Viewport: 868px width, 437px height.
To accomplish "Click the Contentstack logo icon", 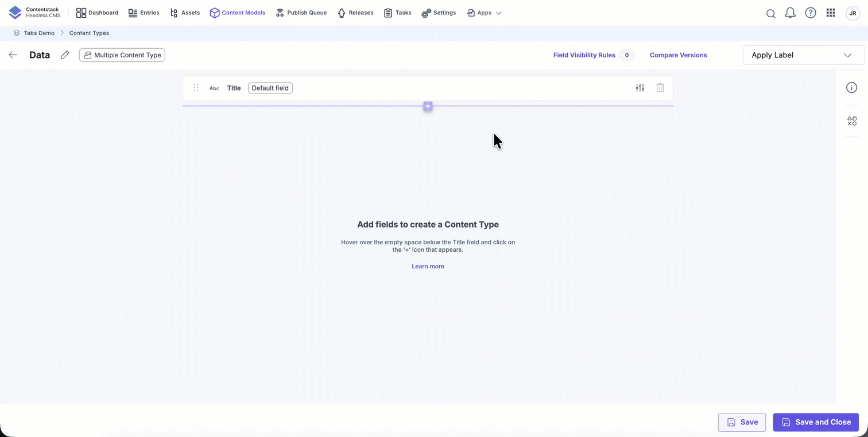I will pos(15,13).
